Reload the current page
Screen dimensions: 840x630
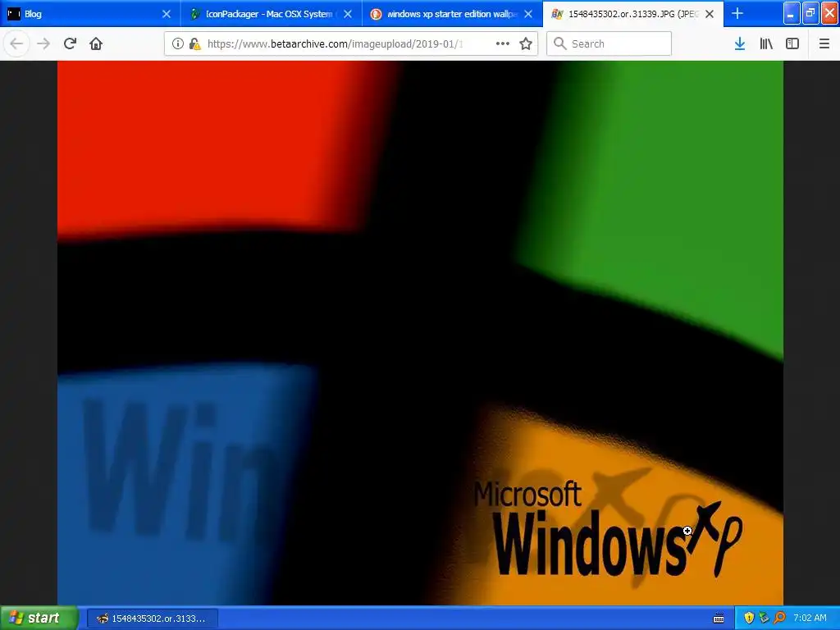click(x=70, y=44)
